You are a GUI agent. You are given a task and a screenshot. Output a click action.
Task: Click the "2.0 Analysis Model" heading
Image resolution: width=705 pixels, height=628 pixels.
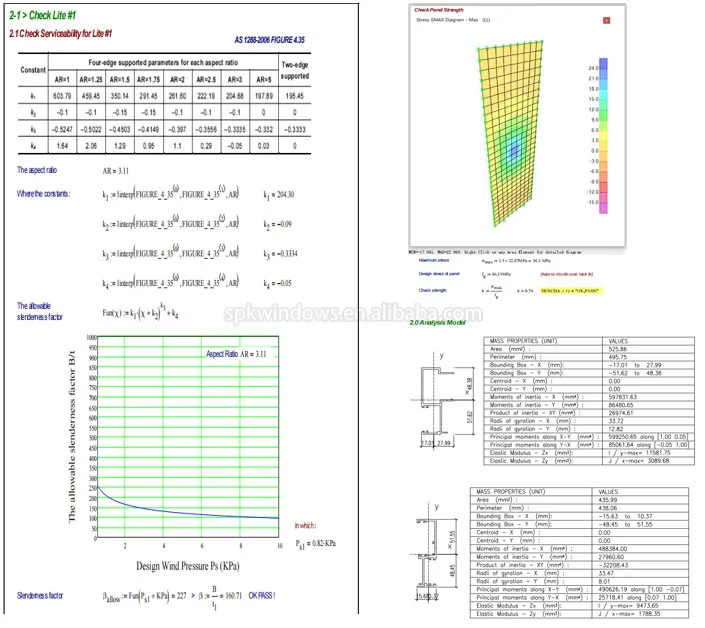click(x=437, y=322)
